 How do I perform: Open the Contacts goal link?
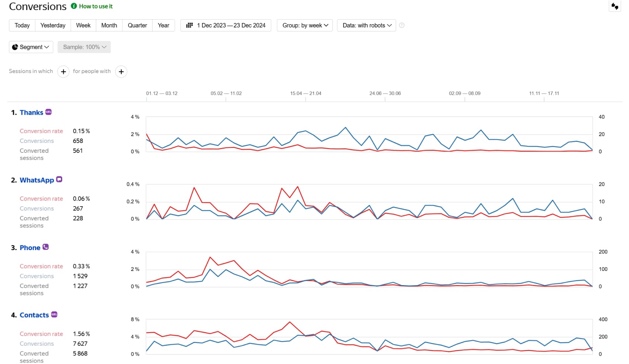[34, 315]
